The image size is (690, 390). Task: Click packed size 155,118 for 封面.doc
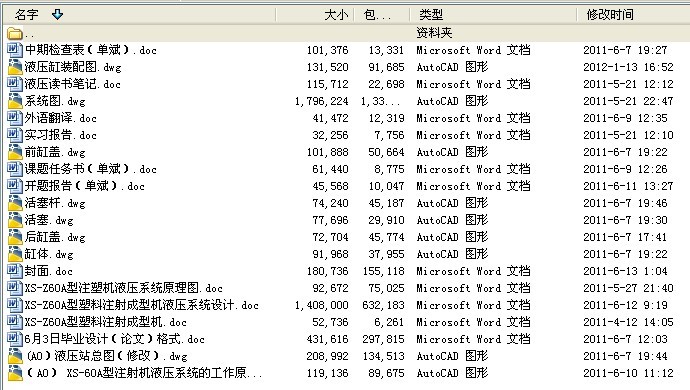pos(383,271)
